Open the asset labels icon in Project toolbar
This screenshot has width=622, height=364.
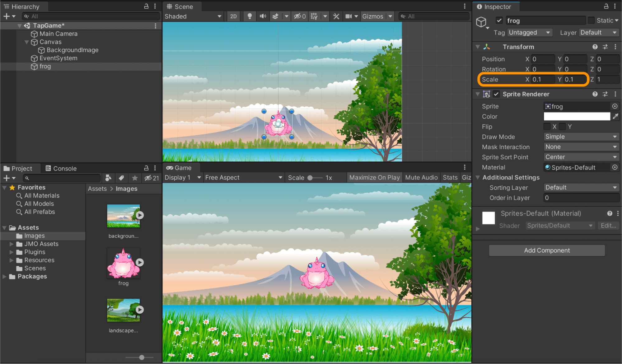point(121,178)
